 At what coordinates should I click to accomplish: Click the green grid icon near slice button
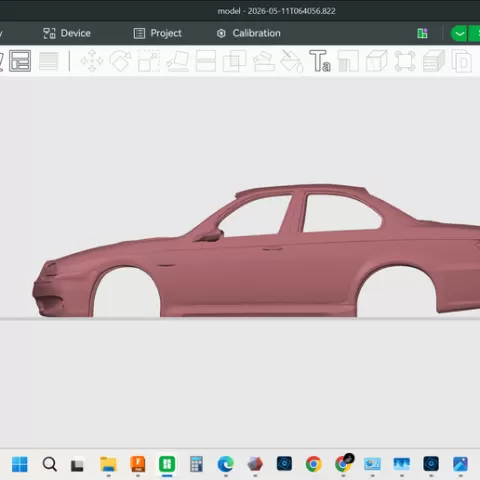click(422, 33)
